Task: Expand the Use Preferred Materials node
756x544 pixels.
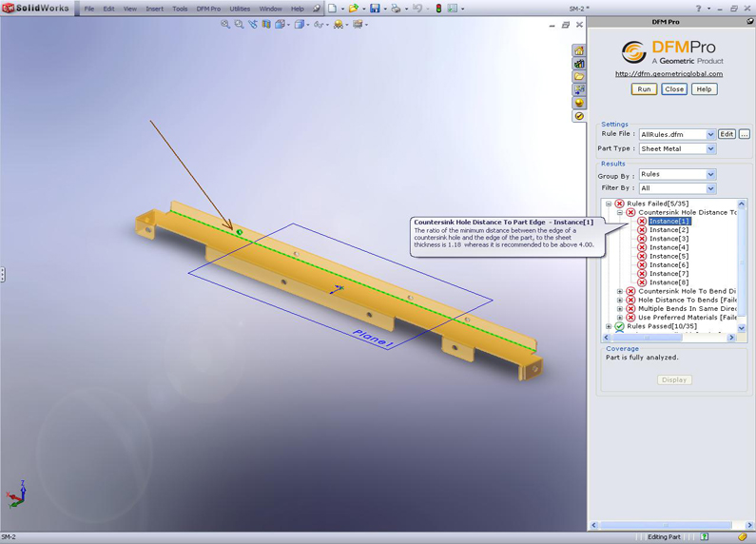Action: [620, 318]
